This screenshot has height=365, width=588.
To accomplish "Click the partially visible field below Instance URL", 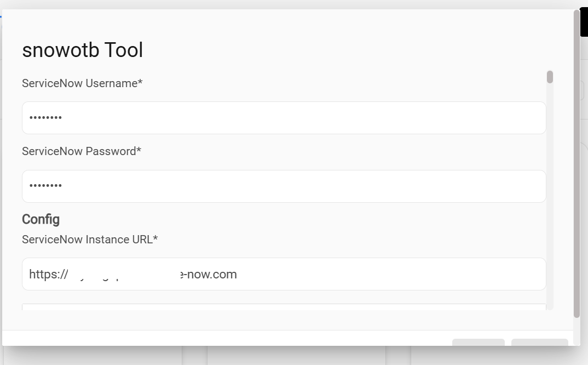I will coord(284,307).
